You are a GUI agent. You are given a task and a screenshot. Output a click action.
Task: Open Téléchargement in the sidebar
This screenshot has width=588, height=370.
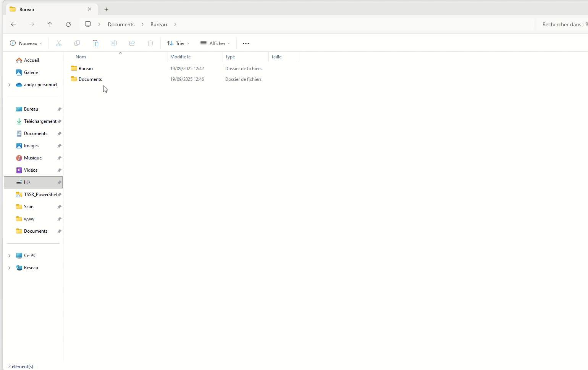point(40,121)
